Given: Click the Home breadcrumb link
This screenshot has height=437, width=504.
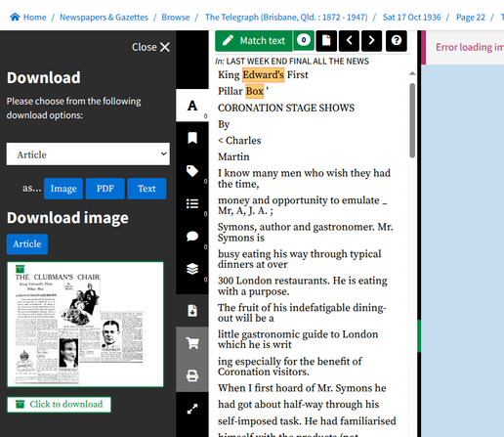Looking at the screenshot, I should click(x=34, y=18).
